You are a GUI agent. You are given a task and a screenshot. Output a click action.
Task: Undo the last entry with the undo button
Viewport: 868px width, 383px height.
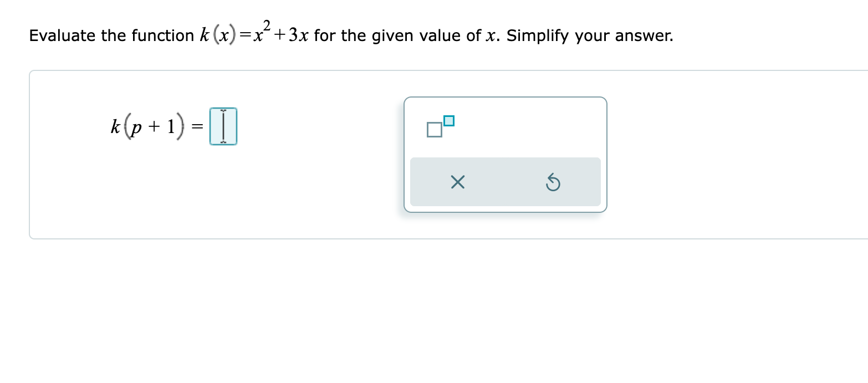[552, 182]
